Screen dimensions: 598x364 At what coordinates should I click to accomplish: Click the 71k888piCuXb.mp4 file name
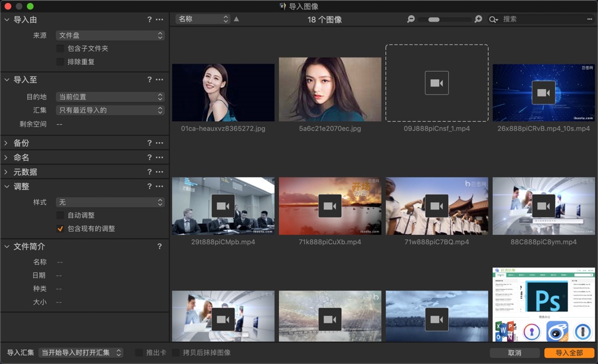coord(330,242)
